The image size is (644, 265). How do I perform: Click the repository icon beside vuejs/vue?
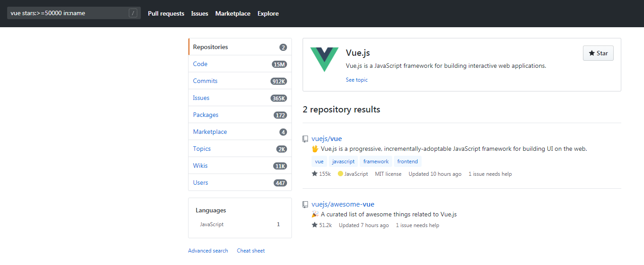coord(305,139)
